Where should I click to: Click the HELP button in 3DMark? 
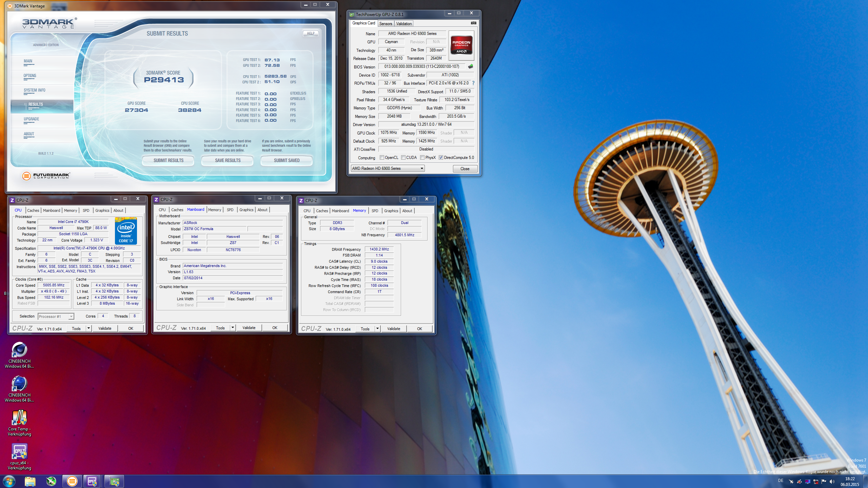coord(311,33)
